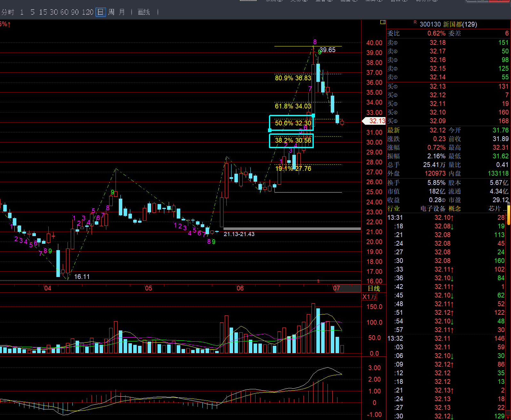Open the 电子设备 industry link
The width and height of the screenshot is (511, 420).
(433, 209)
